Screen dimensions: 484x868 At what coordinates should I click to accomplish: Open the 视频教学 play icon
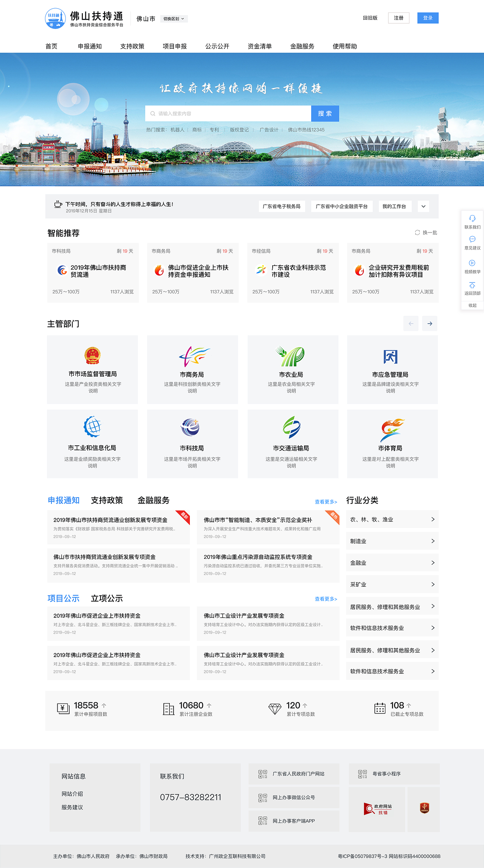pyautogui.click(x=472, y=263)
